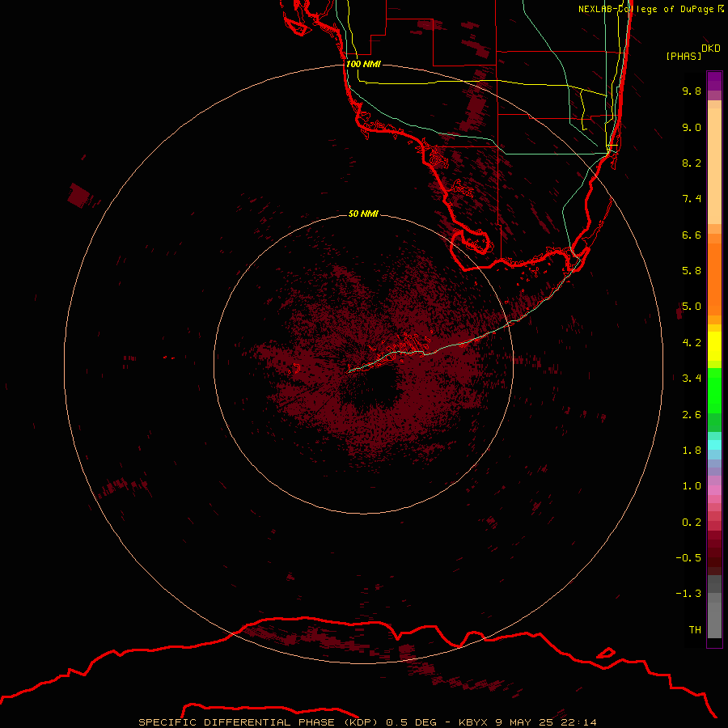Click the 1.8 value on color scale

pos(692,451)
